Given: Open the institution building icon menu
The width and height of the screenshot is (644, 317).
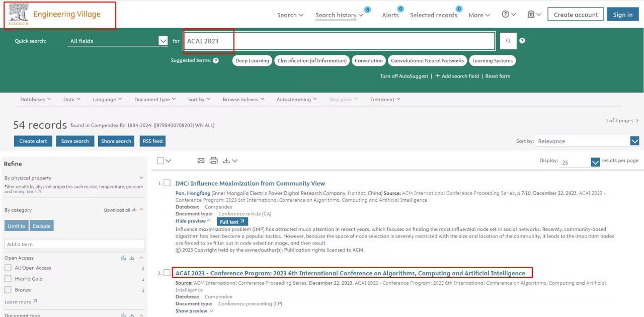Looking at the screenshot, I should pyautogui.click(x=533, y=15).
